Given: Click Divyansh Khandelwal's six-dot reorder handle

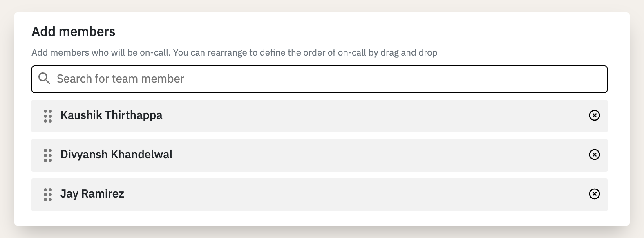Looking at the screenshot, I should 48,155.
